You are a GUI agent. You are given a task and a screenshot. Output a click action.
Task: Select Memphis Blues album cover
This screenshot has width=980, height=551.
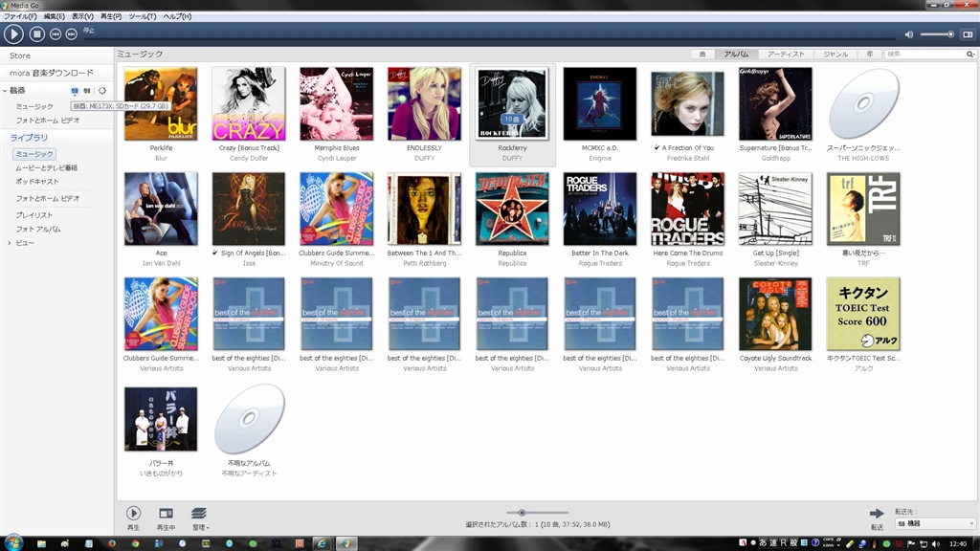pyautogui.click(x=336, y=103)
